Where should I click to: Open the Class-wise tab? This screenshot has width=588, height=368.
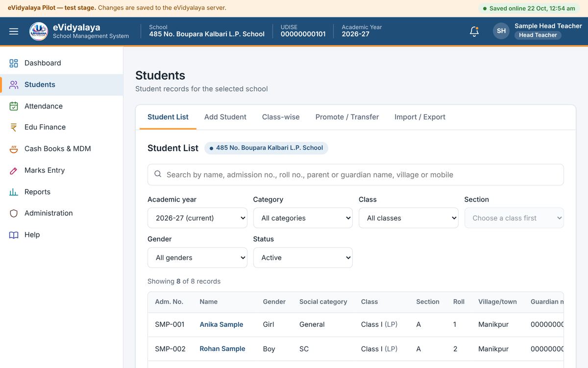pos(281,117)
